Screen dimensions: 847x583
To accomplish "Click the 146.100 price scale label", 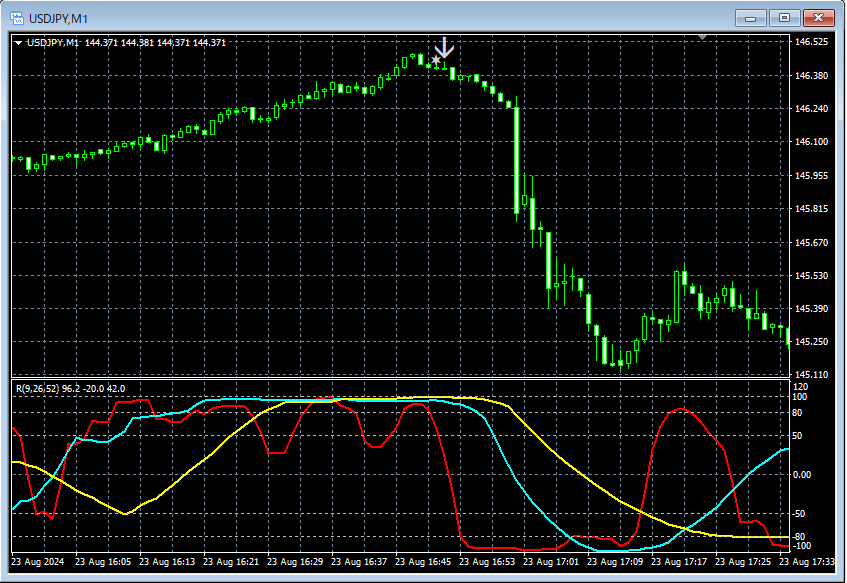I will pyautogui.click(x=811, y=142).
